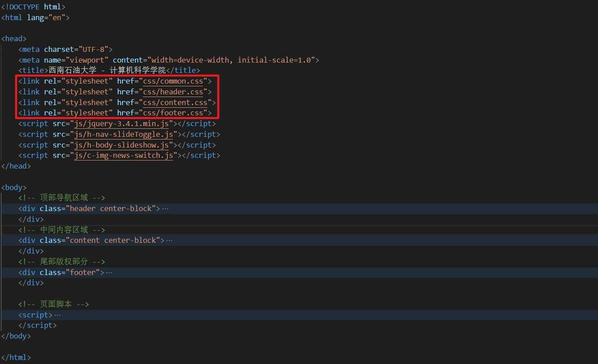Click the 尾部版权部分 comment

coord(62,262)
